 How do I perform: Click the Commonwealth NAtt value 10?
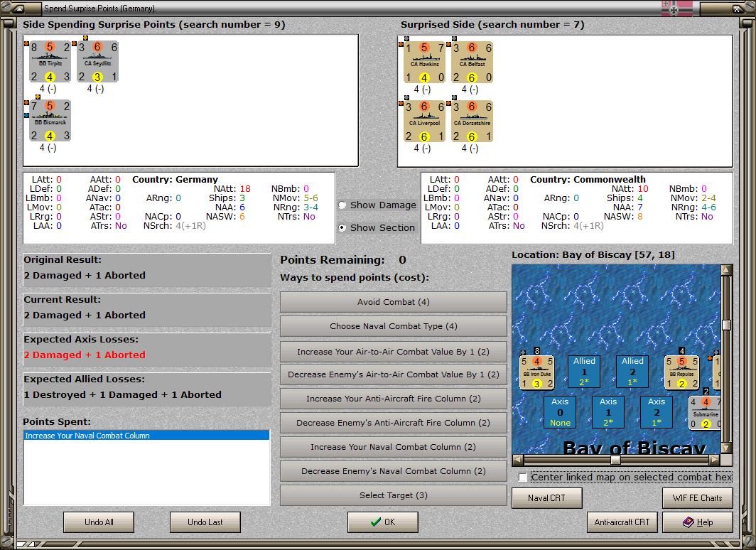click(643, 189)
